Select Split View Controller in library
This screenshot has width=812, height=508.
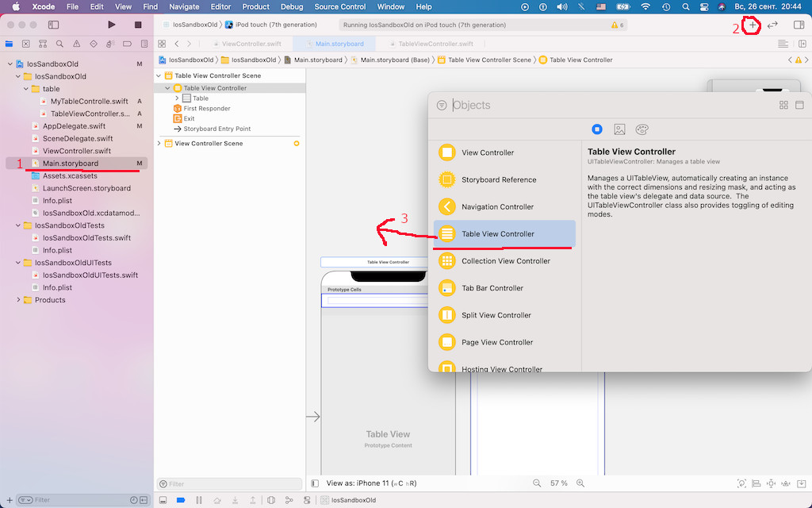[x=504, y=315]
